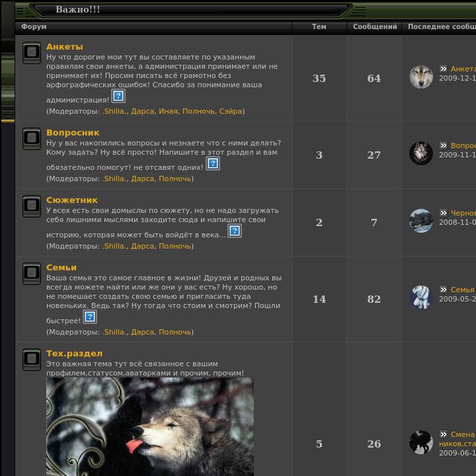Open the Вопросник forum
The image size is (476, 476).
click(73, 133)
